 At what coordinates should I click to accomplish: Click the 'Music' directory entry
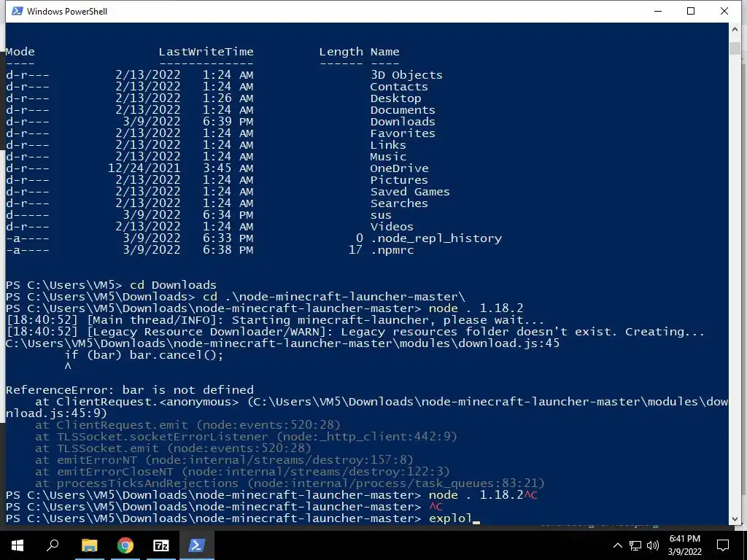coord(388,157)
